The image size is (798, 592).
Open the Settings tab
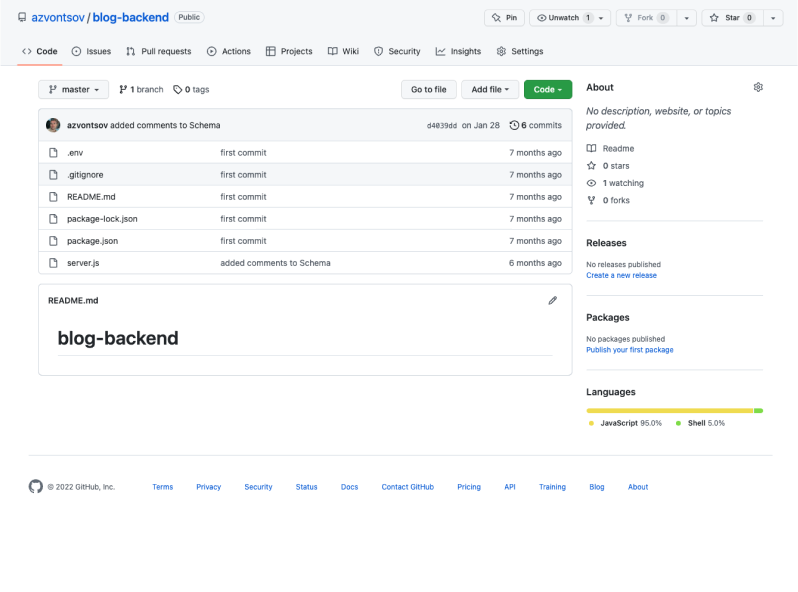(520, 51)
